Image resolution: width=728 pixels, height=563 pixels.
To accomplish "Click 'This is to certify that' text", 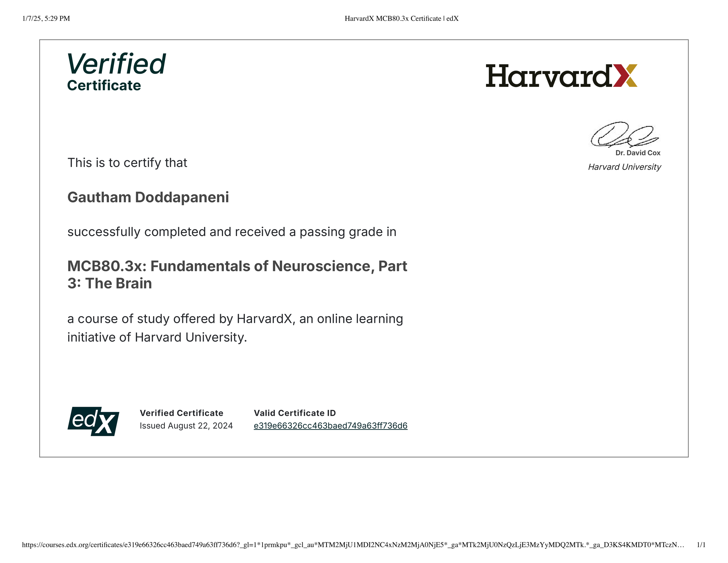I will (x=127, y=163).
